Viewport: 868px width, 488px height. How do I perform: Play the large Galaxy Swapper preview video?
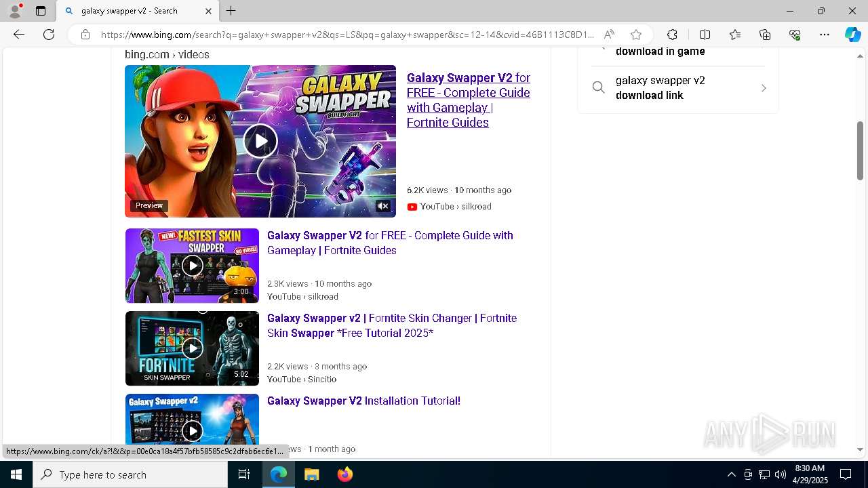pos(260,141)
